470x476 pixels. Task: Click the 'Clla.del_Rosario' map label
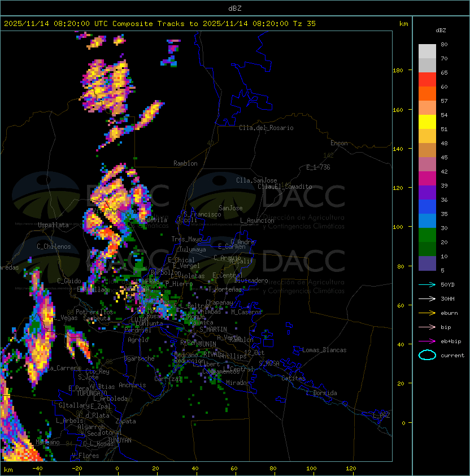click(x=266, y=128)
